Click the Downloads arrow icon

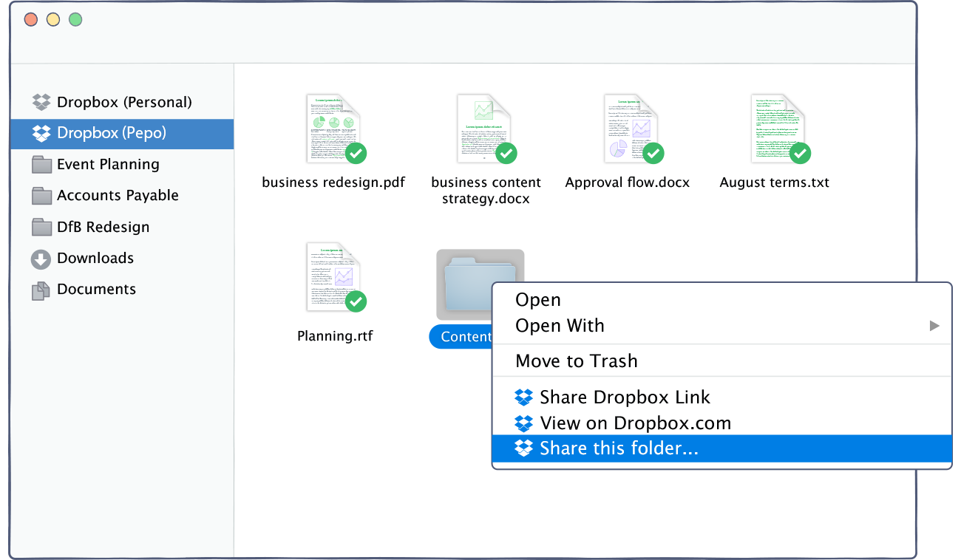pyautogui.click(x=41, y=259)
